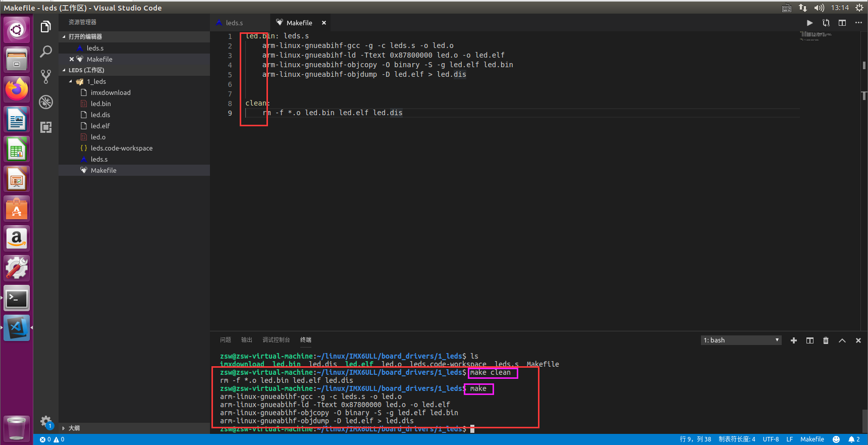Switch to the Debug Console panel tab

(276, 340)
